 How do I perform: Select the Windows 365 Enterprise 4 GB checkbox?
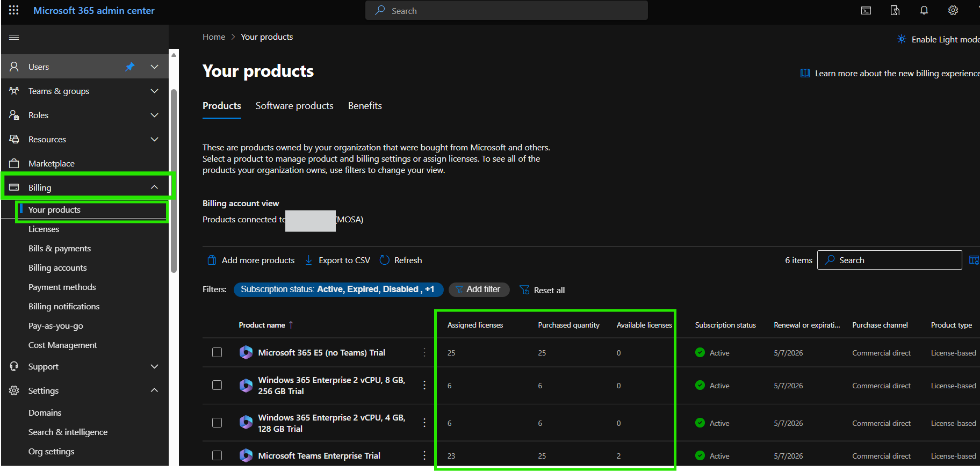click(x=217, y=423)
